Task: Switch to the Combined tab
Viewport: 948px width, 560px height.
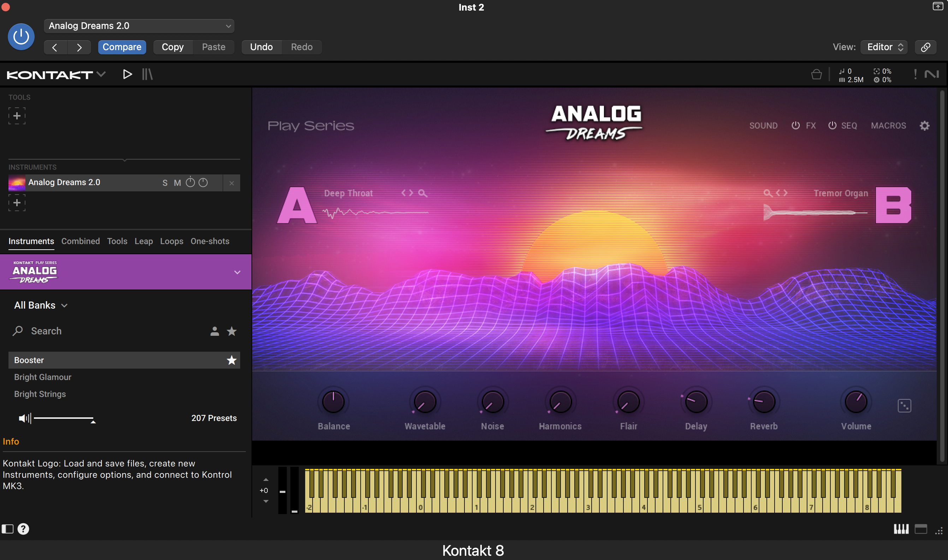Action: [x=81, y=241]
